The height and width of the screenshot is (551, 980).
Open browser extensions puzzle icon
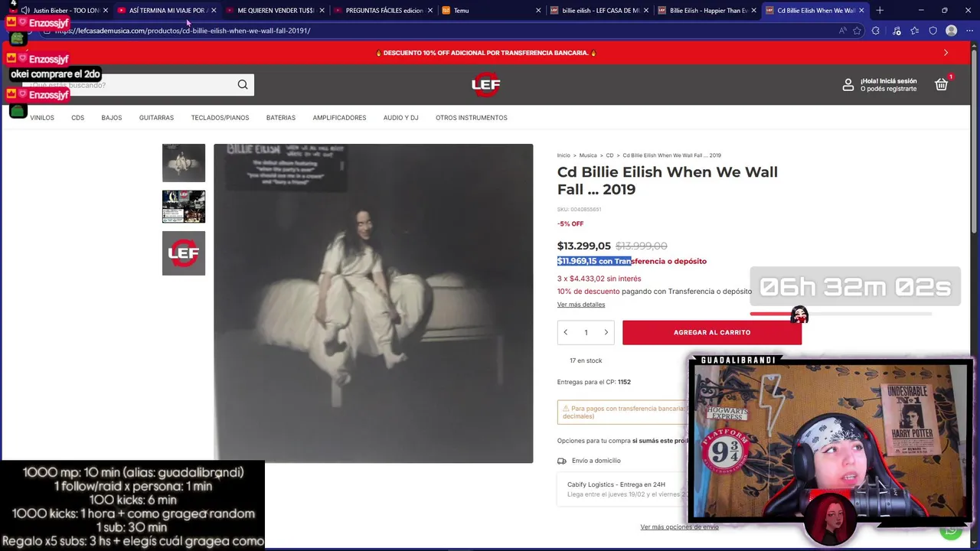pos(876,31)
